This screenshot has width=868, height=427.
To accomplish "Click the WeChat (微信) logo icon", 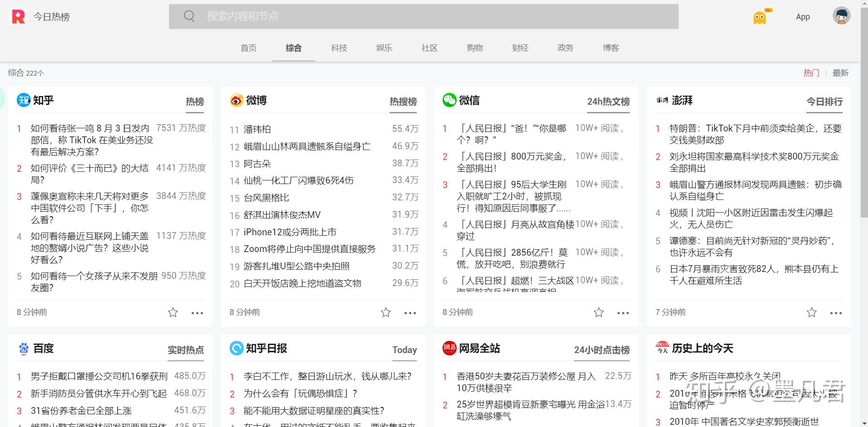I will (x=449, y=100).
